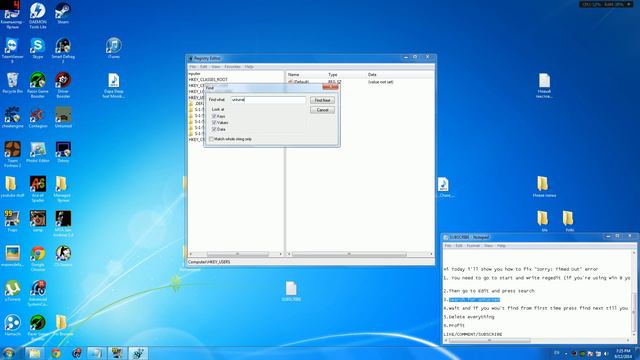The image size is (640, 360).
Task: Open the Help menu in Registry Editor
Action: point(249,67)
